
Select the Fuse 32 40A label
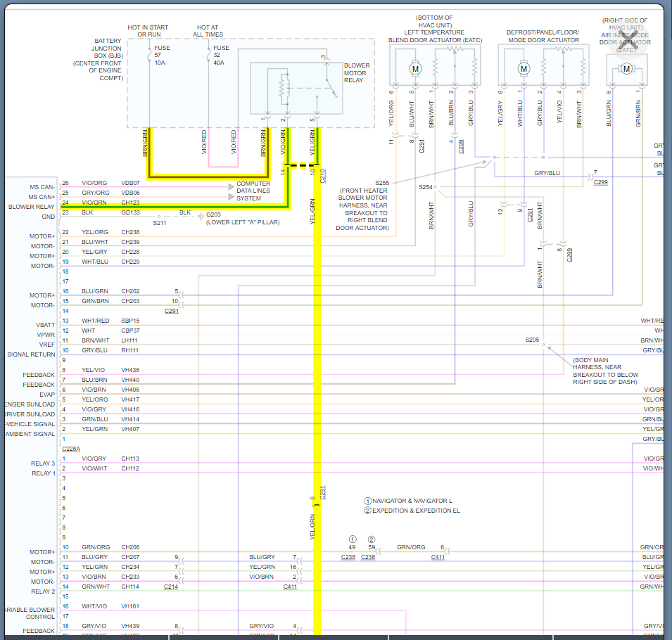pyautogui.click(x=221, y=56)
